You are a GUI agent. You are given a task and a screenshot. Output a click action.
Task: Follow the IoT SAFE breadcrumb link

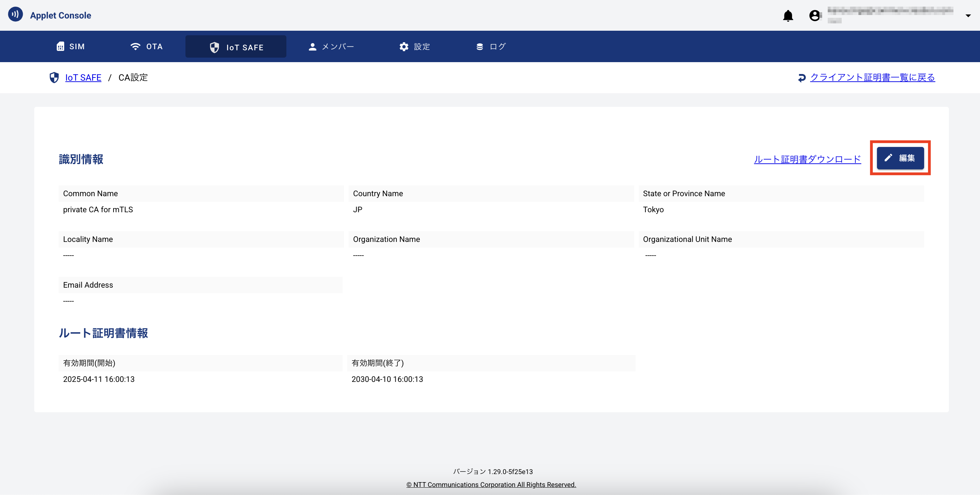(83, 77)
